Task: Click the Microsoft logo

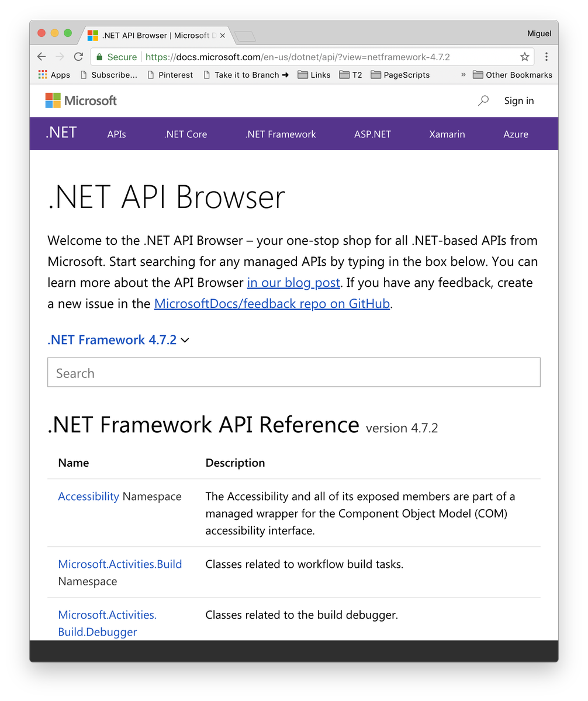Action: (x=81, y=100)
